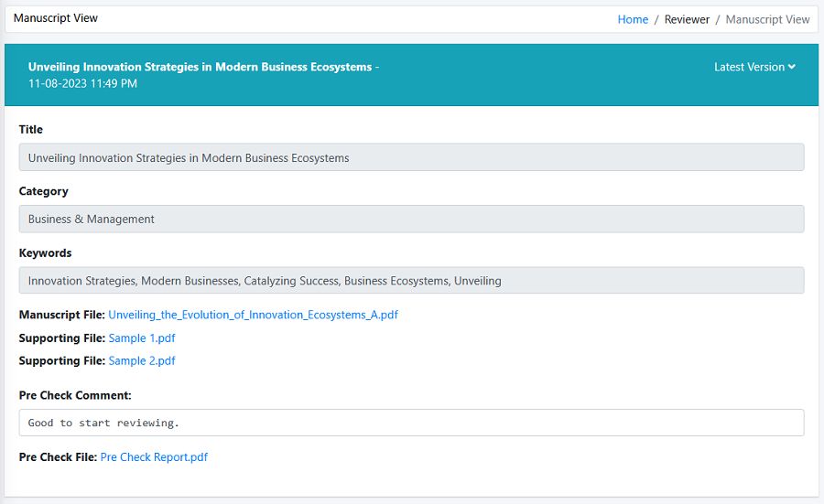Image resolution: width=824 pixels, height=504 pixels.
Task: Click the bold Keywords label
Action: click(x=45, y=253)
